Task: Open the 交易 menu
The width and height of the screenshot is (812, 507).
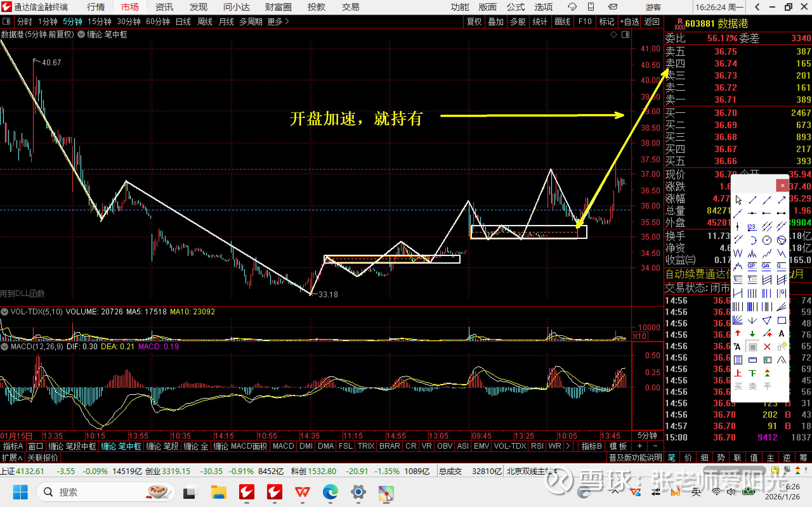Action: click(x=350, y=7)
